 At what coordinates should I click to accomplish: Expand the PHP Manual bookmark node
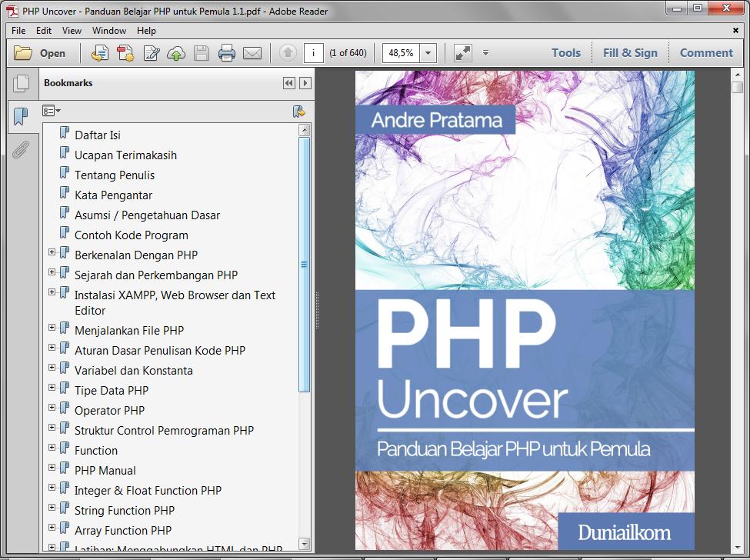click(x=52, y=468)
